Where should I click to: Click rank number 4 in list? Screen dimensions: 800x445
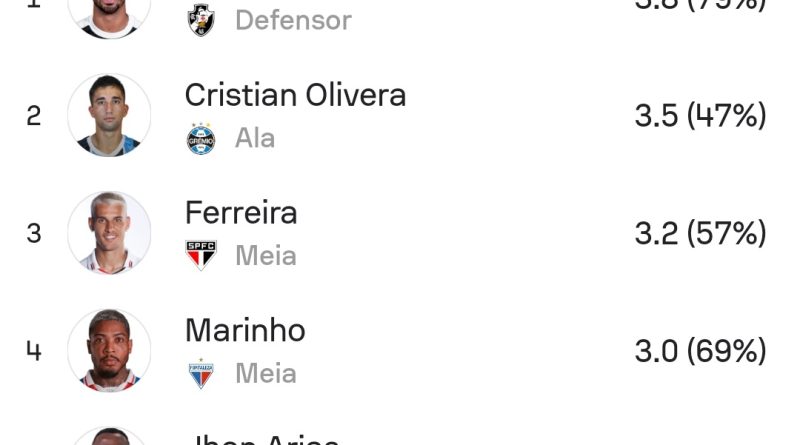(34, 351)
